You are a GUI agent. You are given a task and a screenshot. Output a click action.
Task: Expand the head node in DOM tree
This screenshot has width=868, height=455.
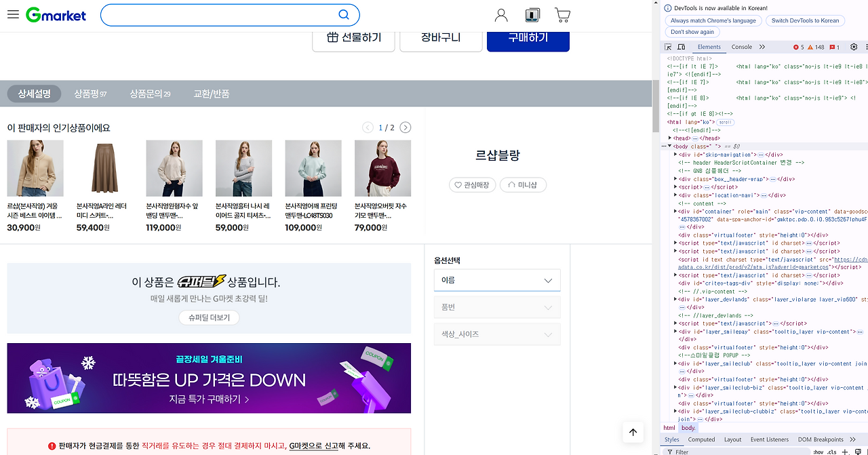coord(670,138)
